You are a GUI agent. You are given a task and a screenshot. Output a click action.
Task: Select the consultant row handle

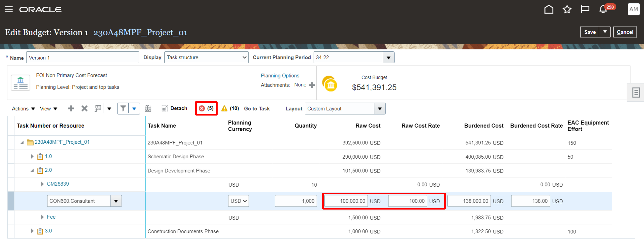[11, 201]
